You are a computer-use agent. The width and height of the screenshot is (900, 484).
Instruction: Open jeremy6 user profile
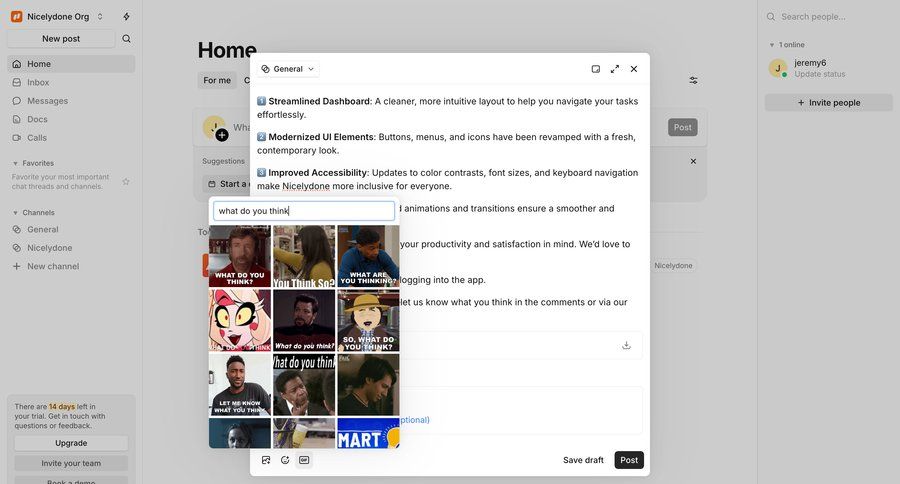coord(810,63)
